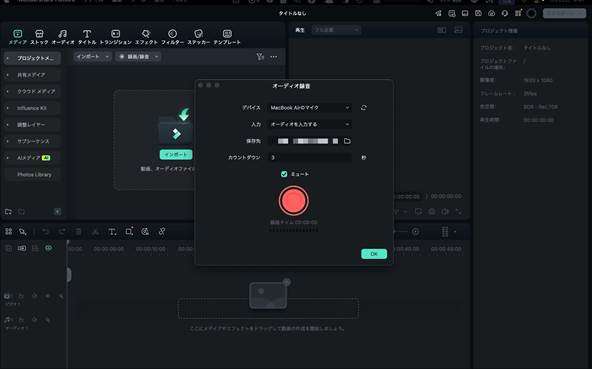This screenshot has width=592, height=369.
Task: Click the audio input level meter
Action: 294,230
